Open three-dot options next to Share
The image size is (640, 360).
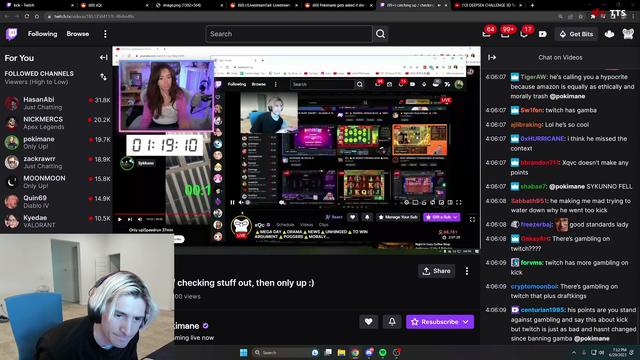[467, 271]
